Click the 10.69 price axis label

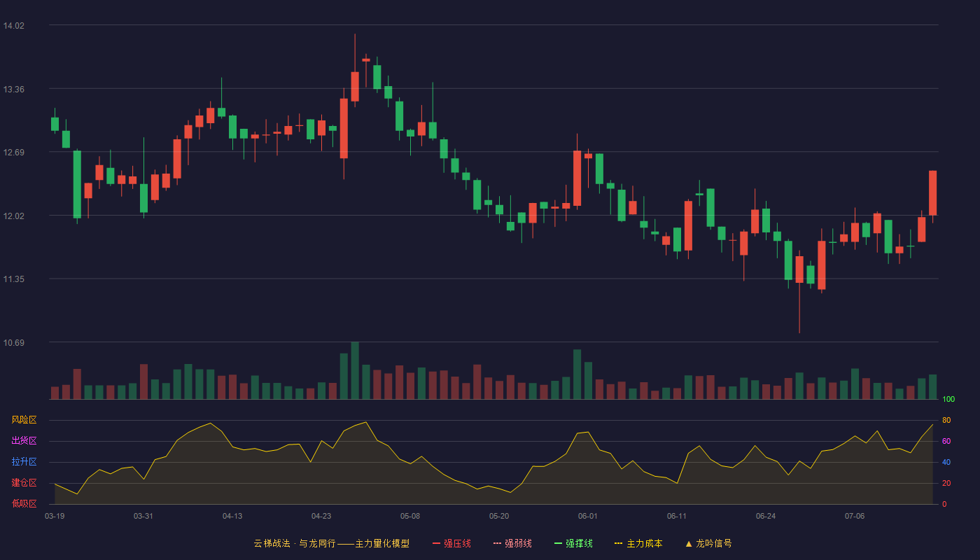click(x=13, y=343)
